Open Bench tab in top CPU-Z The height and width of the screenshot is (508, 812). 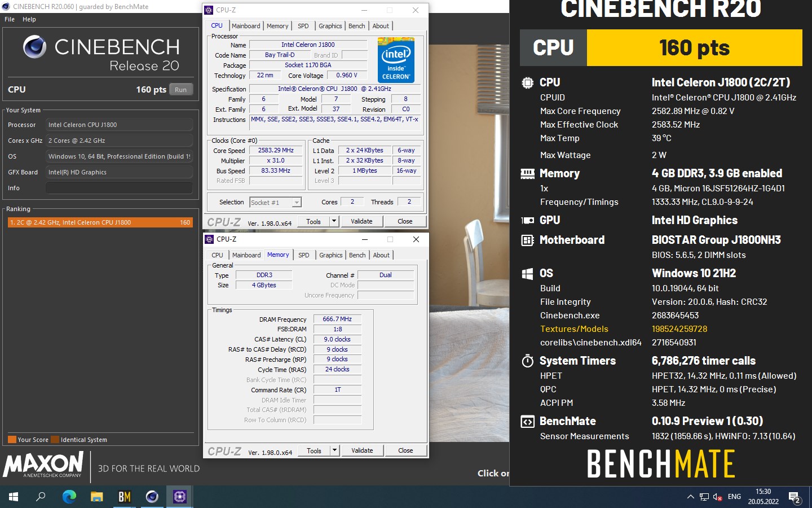coord(357,26)
